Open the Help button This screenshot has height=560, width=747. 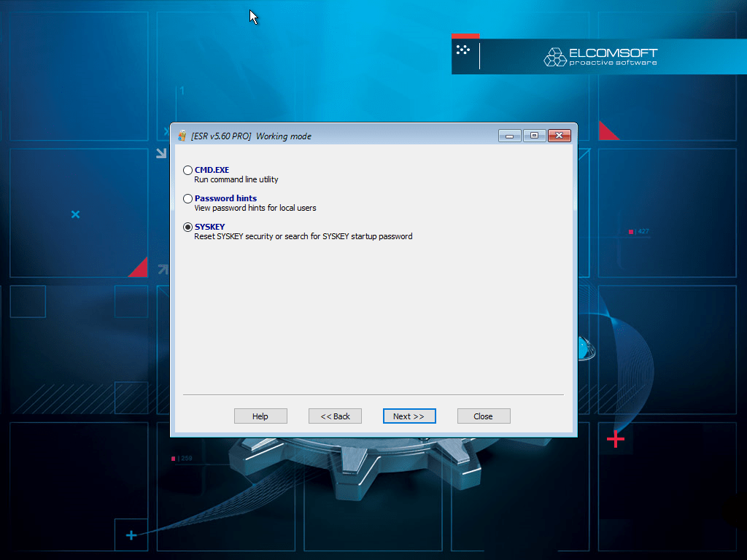pos(260,416)
